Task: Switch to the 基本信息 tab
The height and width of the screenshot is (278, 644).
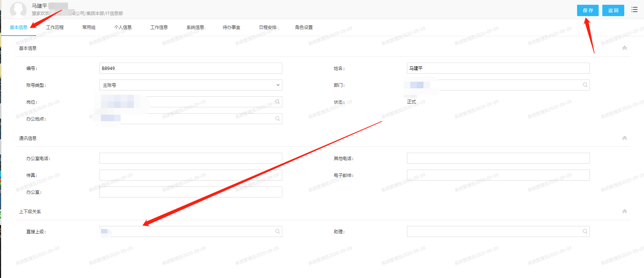Action: pos(19,27)
